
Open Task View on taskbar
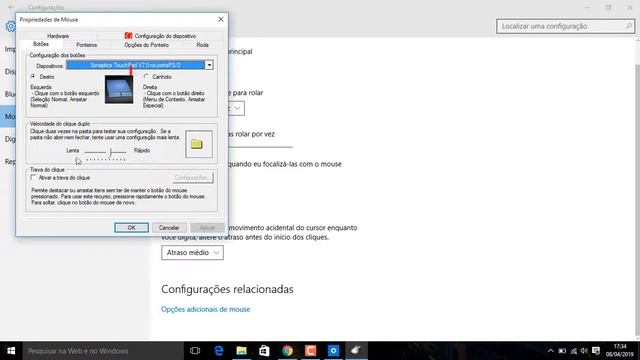coord(195,351)
